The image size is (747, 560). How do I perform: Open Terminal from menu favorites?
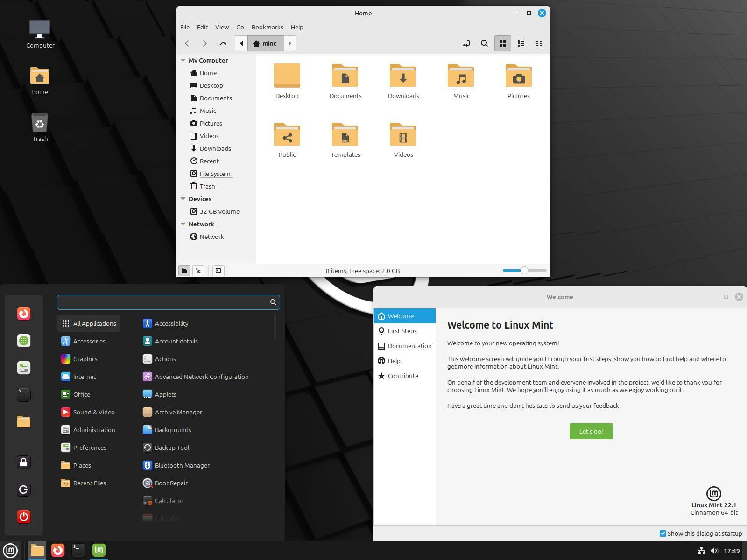[x=24, y=395]
